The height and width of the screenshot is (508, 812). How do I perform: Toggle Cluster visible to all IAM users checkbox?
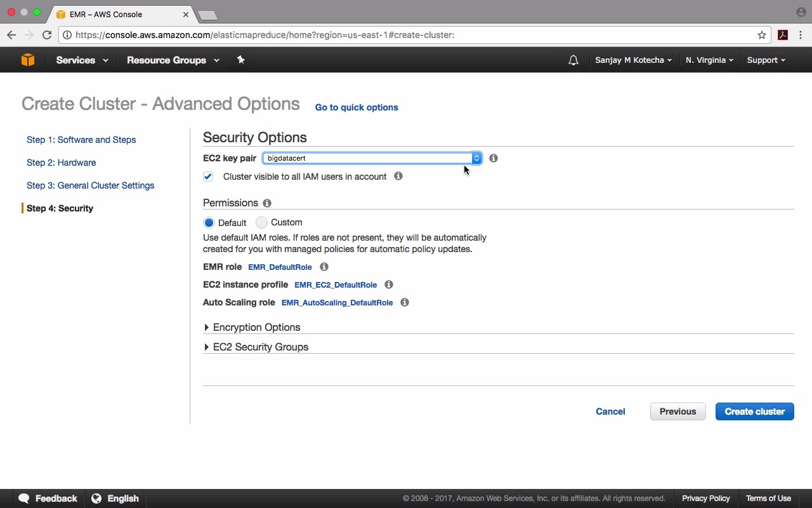208,177
